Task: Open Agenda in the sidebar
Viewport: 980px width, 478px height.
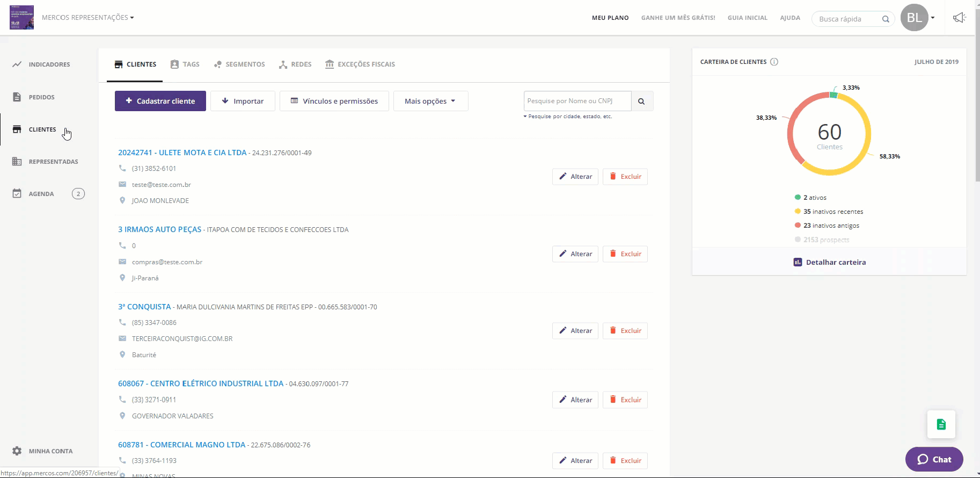Action: pos(41,194)
